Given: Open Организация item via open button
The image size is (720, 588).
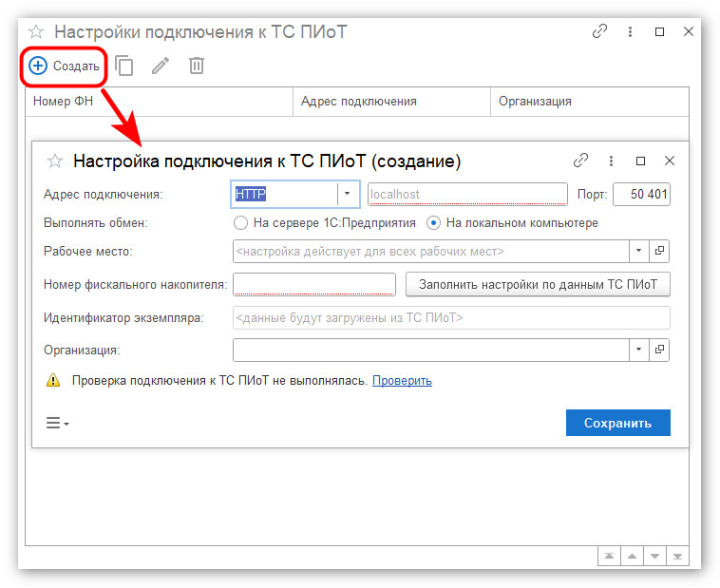Looking at the screenshot, I should click(x=659, y=350).
